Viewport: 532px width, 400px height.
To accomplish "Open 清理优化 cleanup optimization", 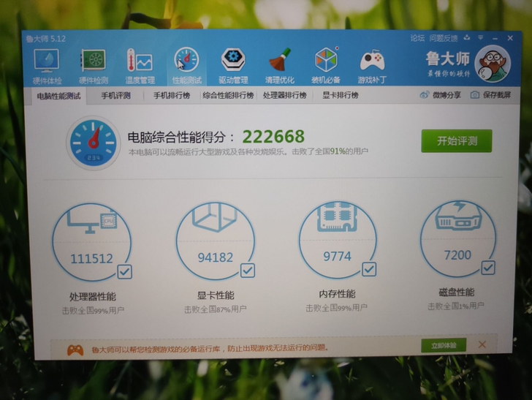I will pyautogui.click(x=280, y=67).
